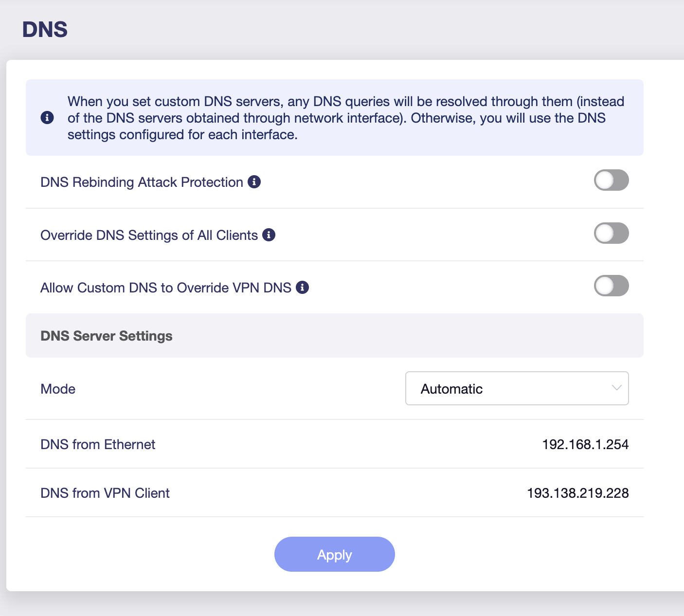Click the info icon in the blue notice banner
684x616 pixels.
47,117
